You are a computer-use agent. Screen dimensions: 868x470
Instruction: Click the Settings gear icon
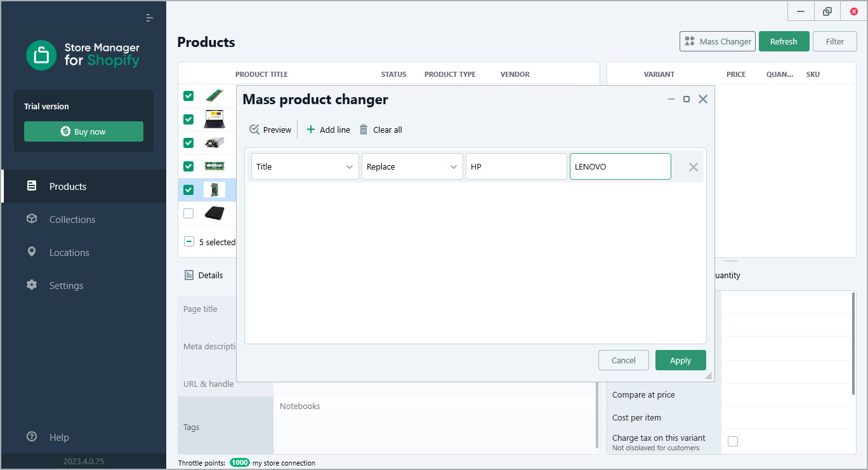point(32,285)
